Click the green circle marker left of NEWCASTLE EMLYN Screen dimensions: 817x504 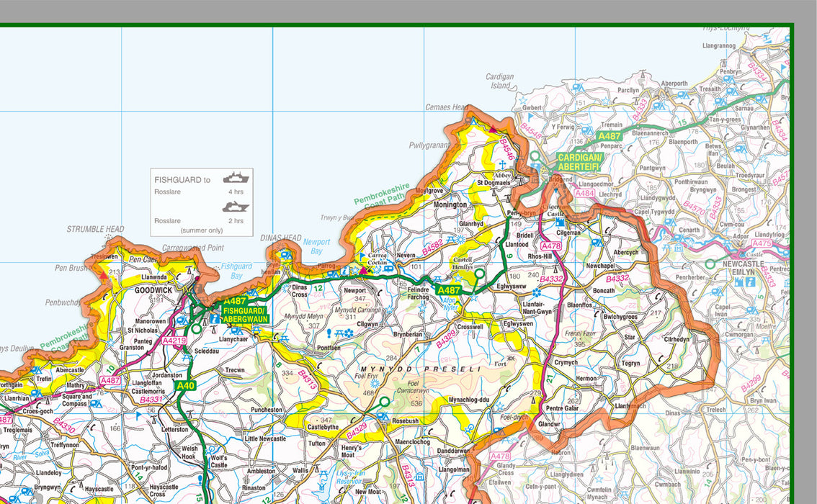710,264
